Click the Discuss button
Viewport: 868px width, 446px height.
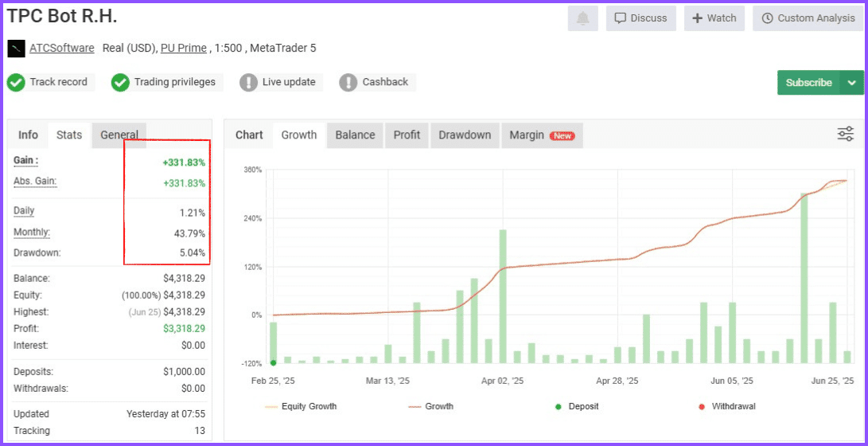pos(641,18)
